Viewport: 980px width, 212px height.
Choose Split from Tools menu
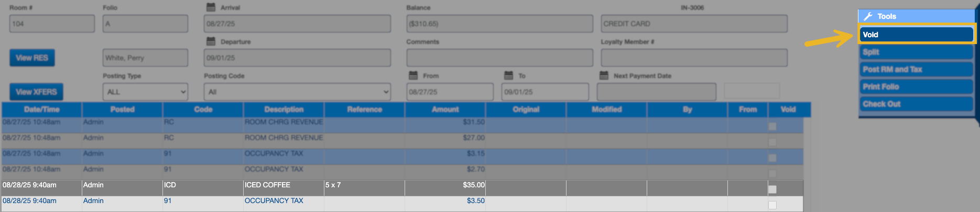pos(916,52)
